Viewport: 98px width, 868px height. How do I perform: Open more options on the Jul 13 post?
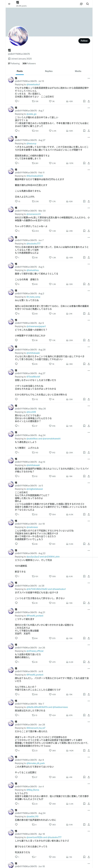(x=89, y=78)
